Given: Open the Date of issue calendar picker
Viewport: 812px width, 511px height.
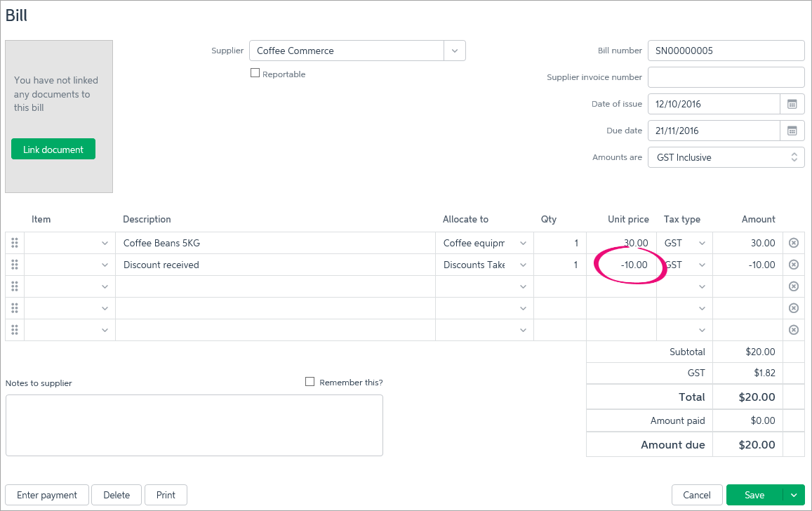Looking at the screenshot, I should tap(792, 104).
